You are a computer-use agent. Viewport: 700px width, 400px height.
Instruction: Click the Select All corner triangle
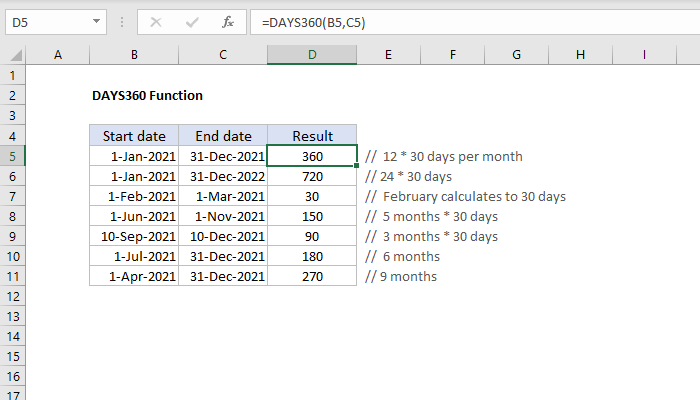(x=16, y=55)
